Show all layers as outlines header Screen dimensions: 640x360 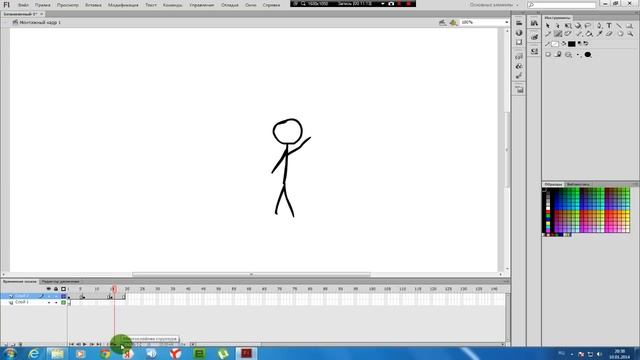coord(63,289)
